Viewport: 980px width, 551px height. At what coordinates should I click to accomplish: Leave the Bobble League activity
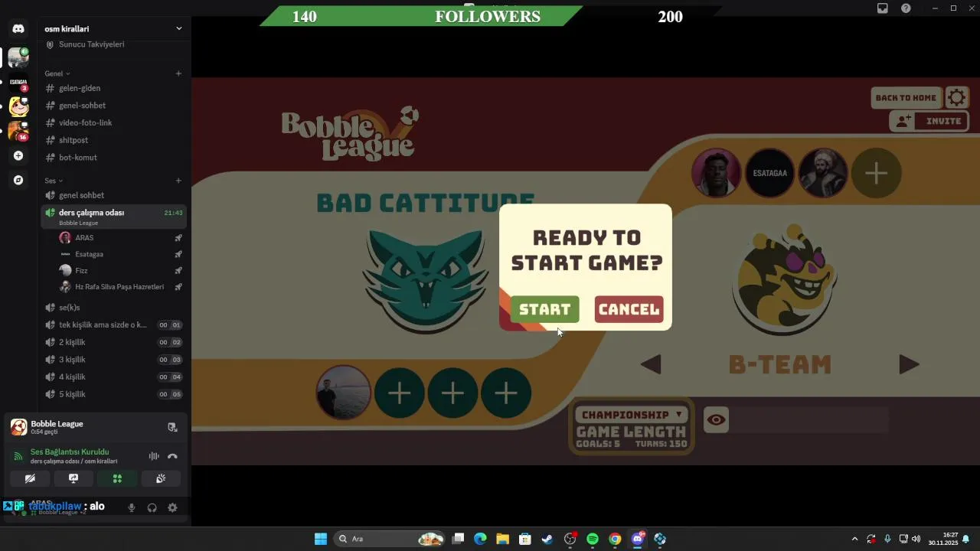pyautogui.click(x=172, y=427)
